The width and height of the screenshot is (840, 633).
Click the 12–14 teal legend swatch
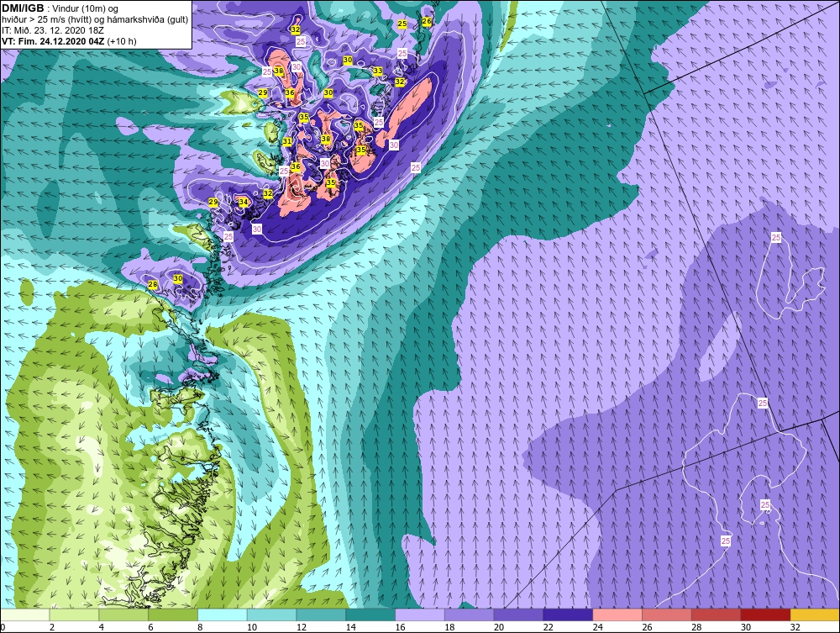click(x=322, y=615)
